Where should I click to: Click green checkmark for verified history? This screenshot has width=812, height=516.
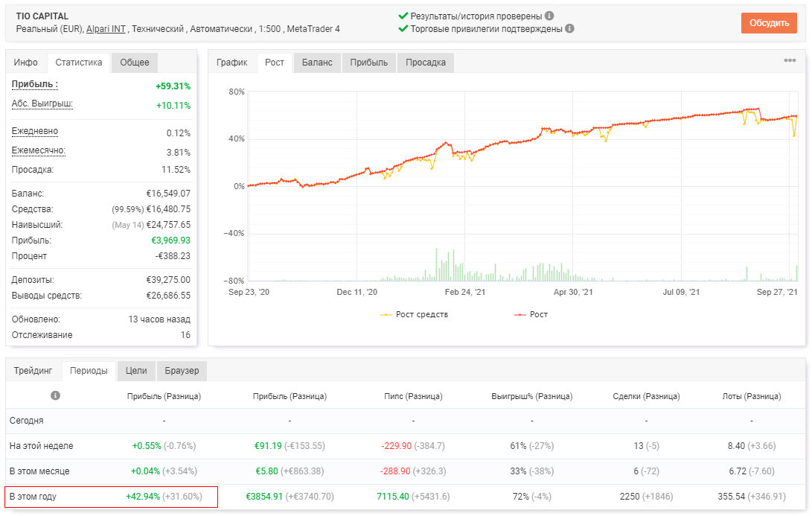[x=403, y=16]
